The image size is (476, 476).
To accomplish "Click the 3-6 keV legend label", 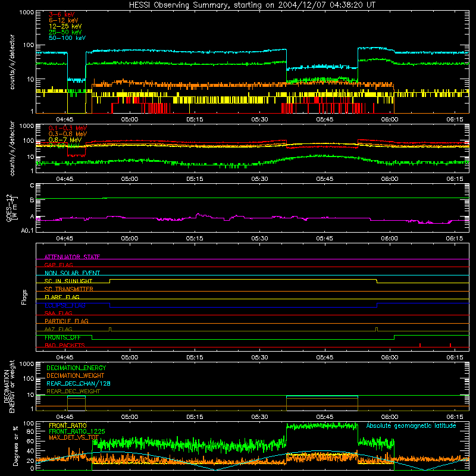I will (x=62, y=14).
